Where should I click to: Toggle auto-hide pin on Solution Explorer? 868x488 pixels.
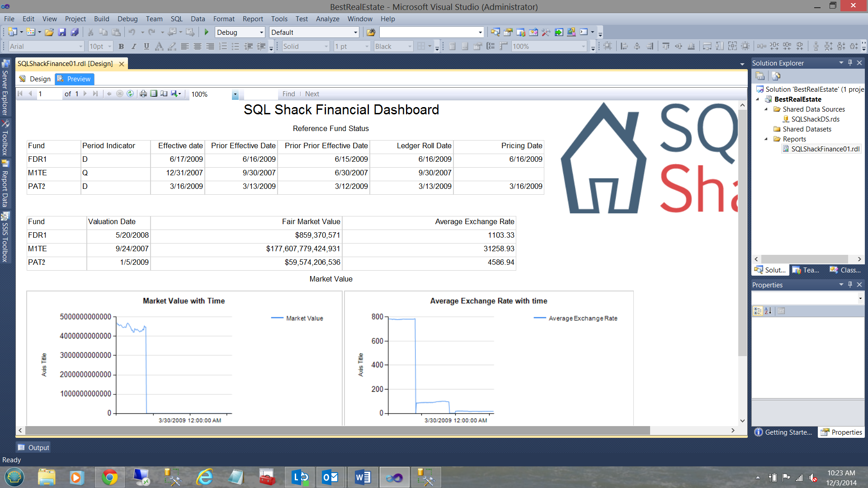pyautogui.click(x=850, y=63)
